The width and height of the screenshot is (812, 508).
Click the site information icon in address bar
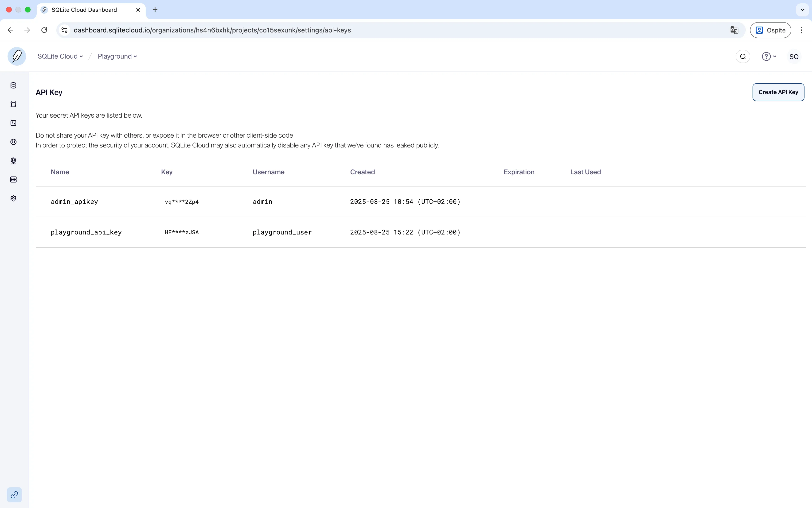pyautogui.click(x=64, y=30)
